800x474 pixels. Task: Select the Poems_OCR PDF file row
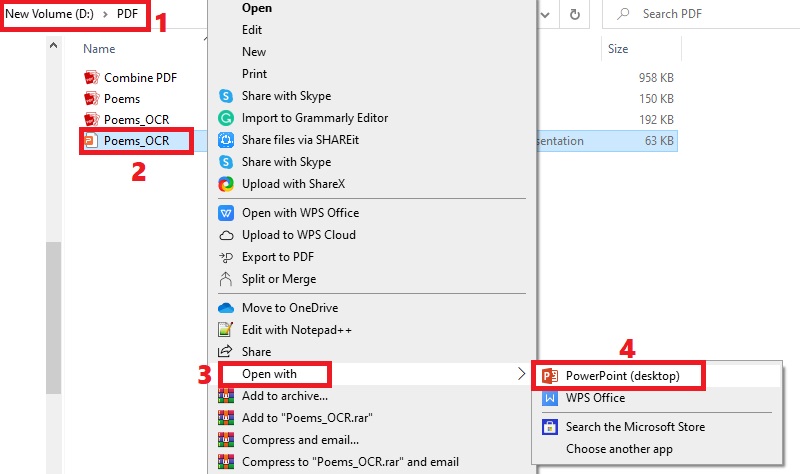click(136, 119)
